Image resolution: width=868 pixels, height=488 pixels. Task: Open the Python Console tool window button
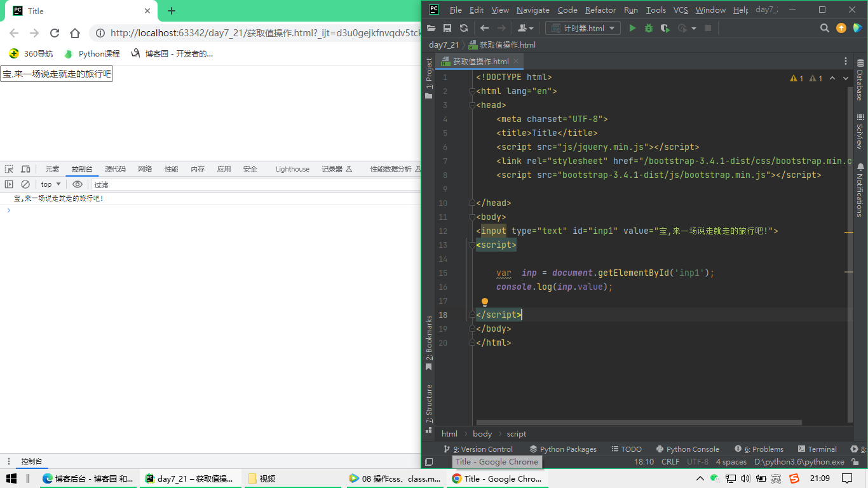click(688, 449)
